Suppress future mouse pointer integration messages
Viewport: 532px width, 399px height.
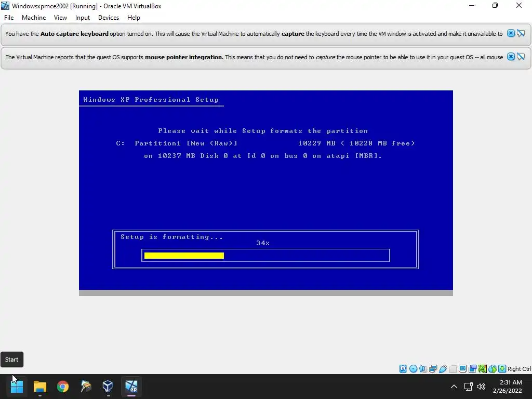pyautogui.click(x=521, y=57)
